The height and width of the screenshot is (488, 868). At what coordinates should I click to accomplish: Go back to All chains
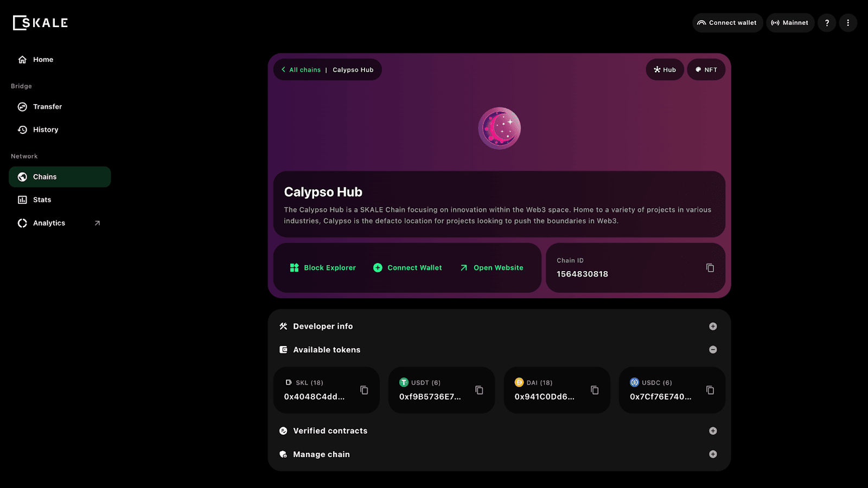tap(301, 70)
